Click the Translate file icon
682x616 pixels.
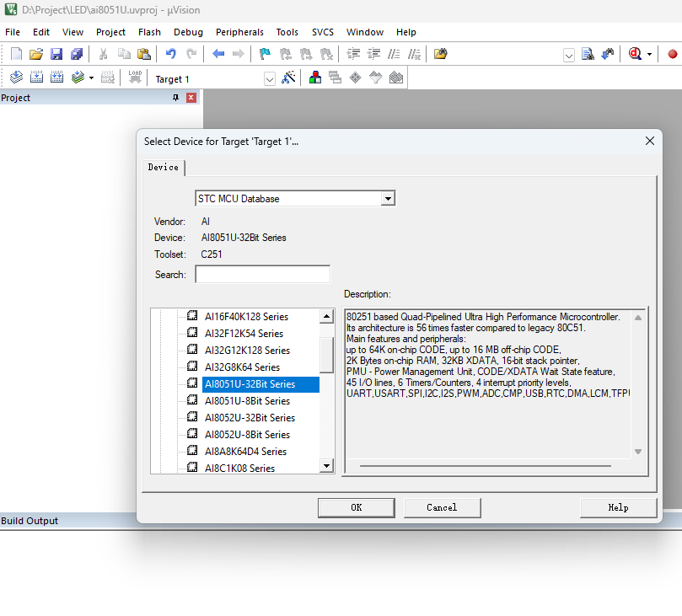coord(16,78)
